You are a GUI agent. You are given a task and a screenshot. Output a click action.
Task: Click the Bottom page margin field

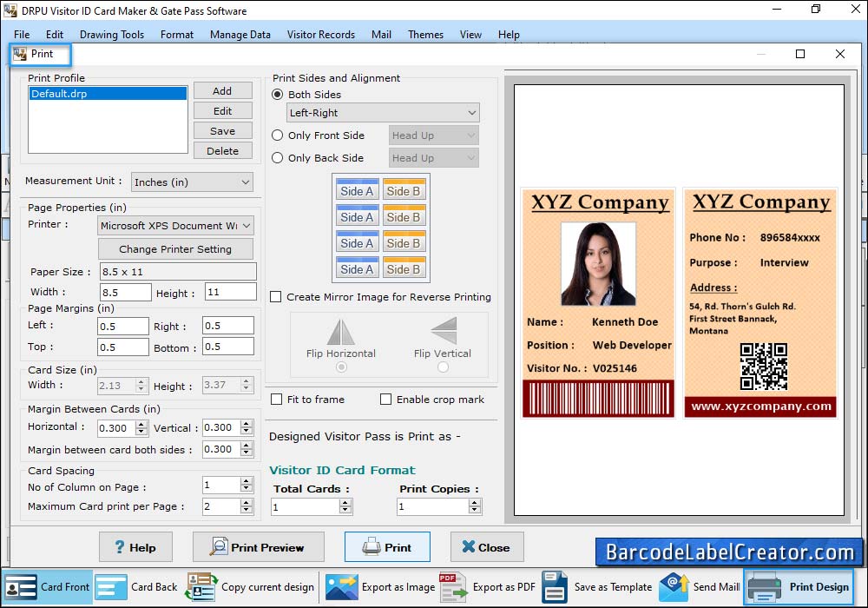coord(228,346)
